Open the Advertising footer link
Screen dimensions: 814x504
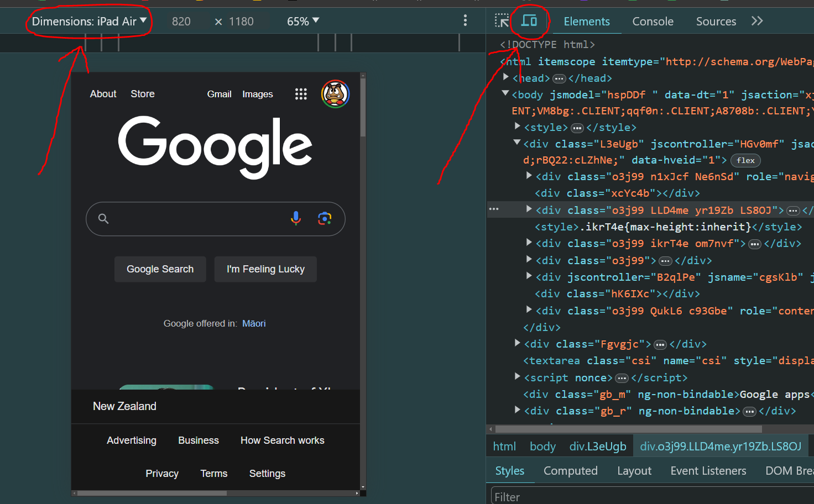click(132, 440)
